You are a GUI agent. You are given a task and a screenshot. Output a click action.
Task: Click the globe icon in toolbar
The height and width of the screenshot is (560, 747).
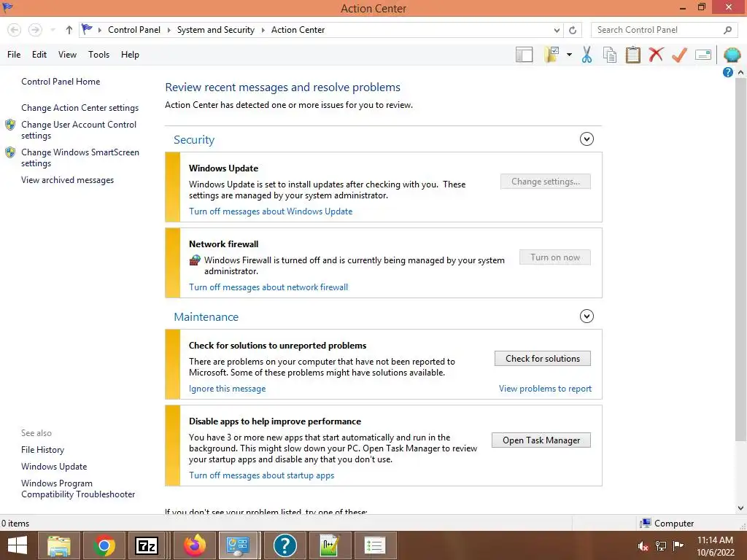[x=732, y=55]
